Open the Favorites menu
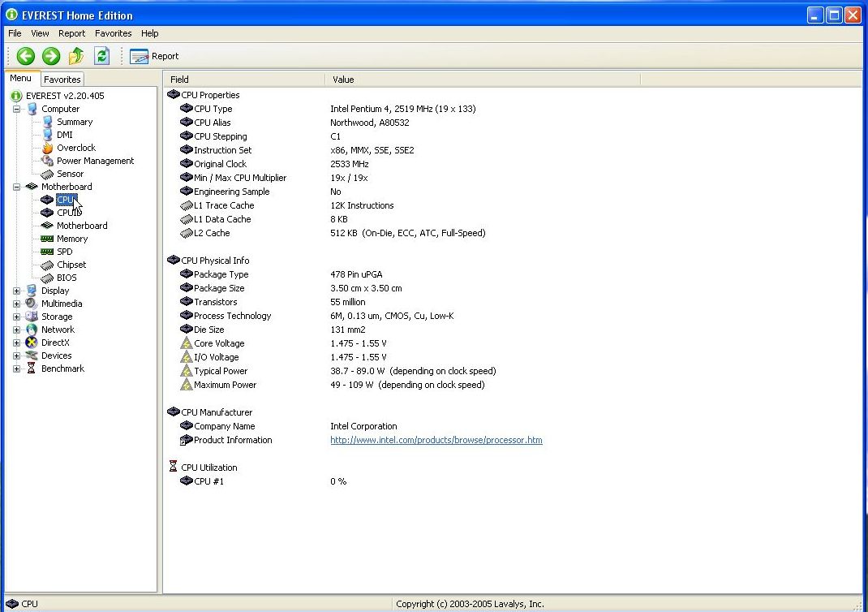Image resolution: width=868 pixels, height=612 pixels. pos(114,33)
